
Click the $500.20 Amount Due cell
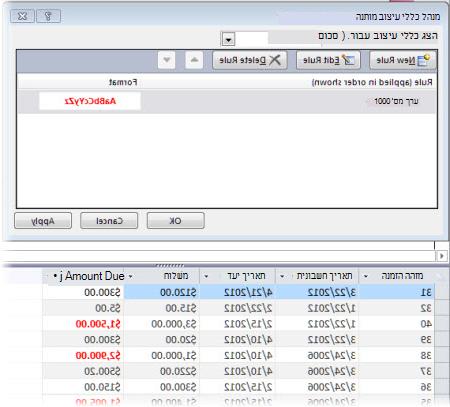click(84, 371)
